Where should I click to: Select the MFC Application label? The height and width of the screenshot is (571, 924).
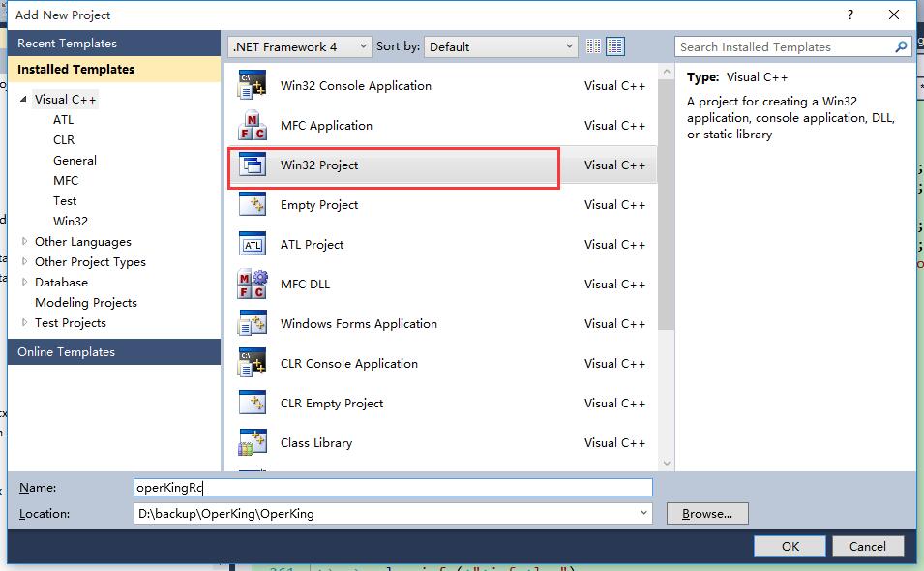pyautogui.click(x=326, y=126)
